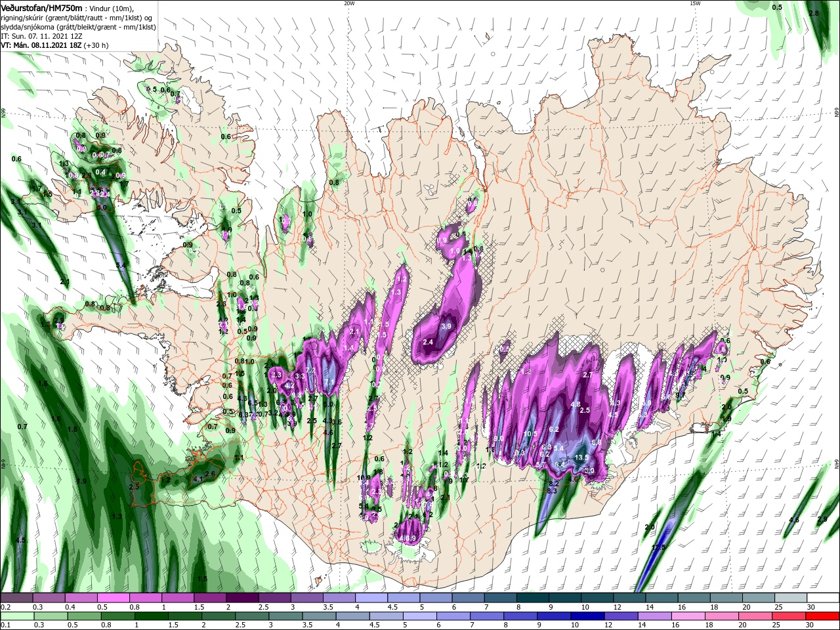Click the '13.5' precipitation value on the map
Image resolution: width=840 pixels, height=630 pixels.
[x=581, y=457]
